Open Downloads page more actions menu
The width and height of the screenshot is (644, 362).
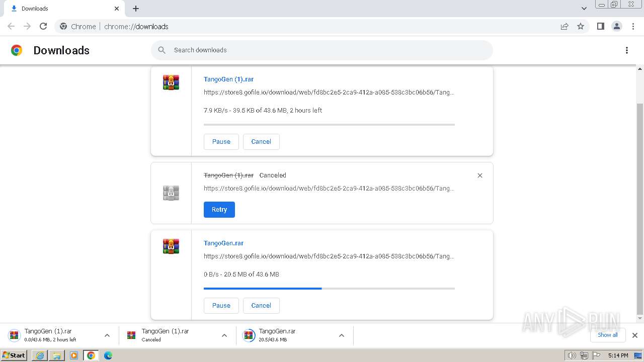point(626,50)
